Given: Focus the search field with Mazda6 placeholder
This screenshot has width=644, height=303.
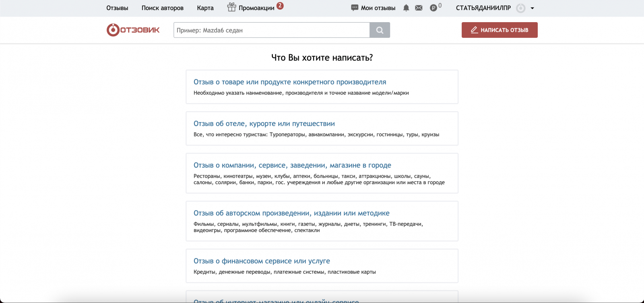Looking at the screenshot, I should pos(272,30).
